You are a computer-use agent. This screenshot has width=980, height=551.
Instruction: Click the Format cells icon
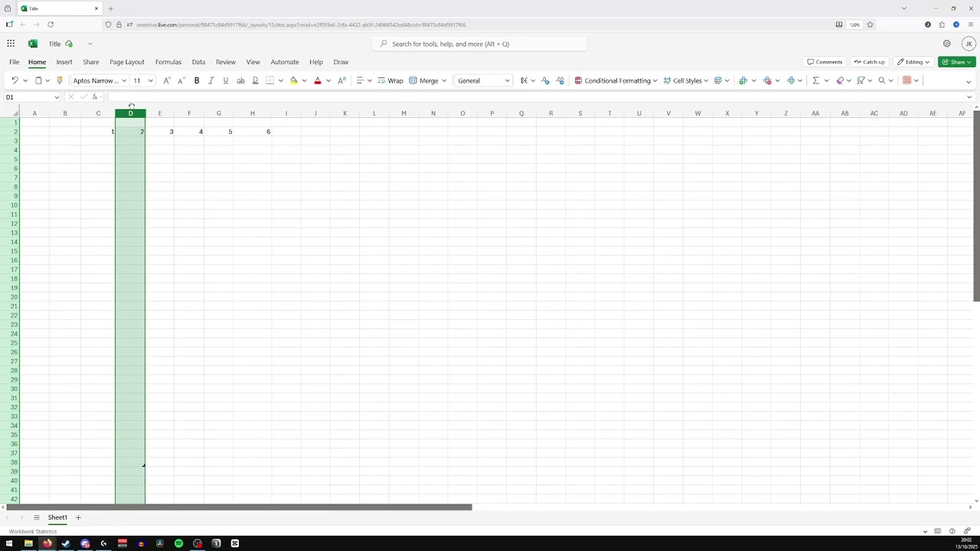point(791,80)
